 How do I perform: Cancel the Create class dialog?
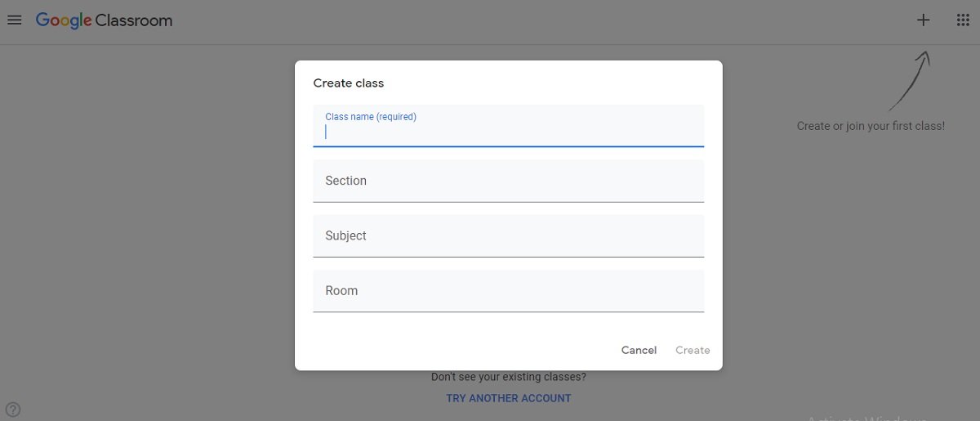[x=639, y=350]
